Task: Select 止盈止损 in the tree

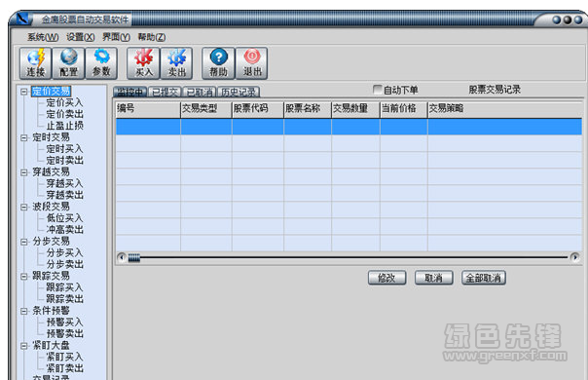Action: (x=65, y=126)
